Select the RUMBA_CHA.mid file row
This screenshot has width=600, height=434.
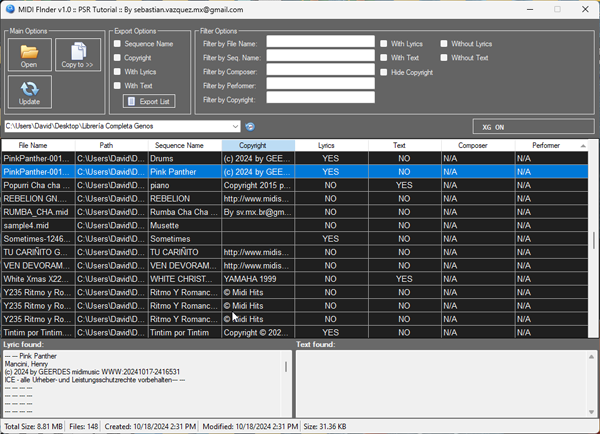coord(295,212)
